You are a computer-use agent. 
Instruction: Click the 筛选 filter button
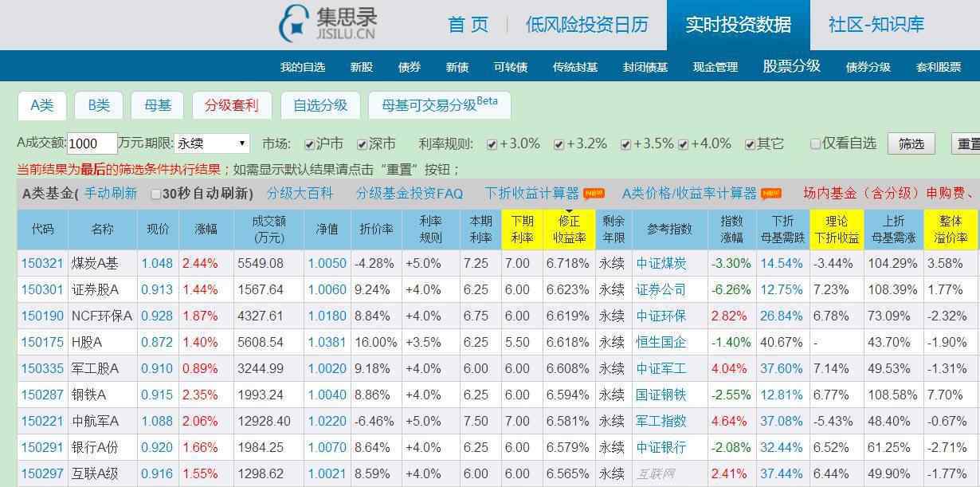coord(911,143)
